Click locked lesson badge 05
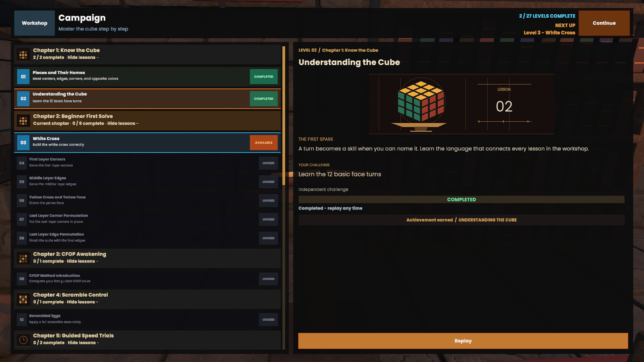The width and height of the screenshot is (644, 362). tap(22, 182)
